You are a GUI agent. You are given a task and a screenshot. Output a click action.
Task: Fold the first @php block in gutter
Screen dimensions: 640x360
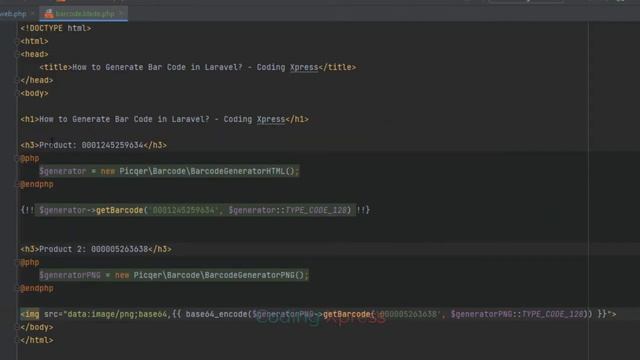18,158
